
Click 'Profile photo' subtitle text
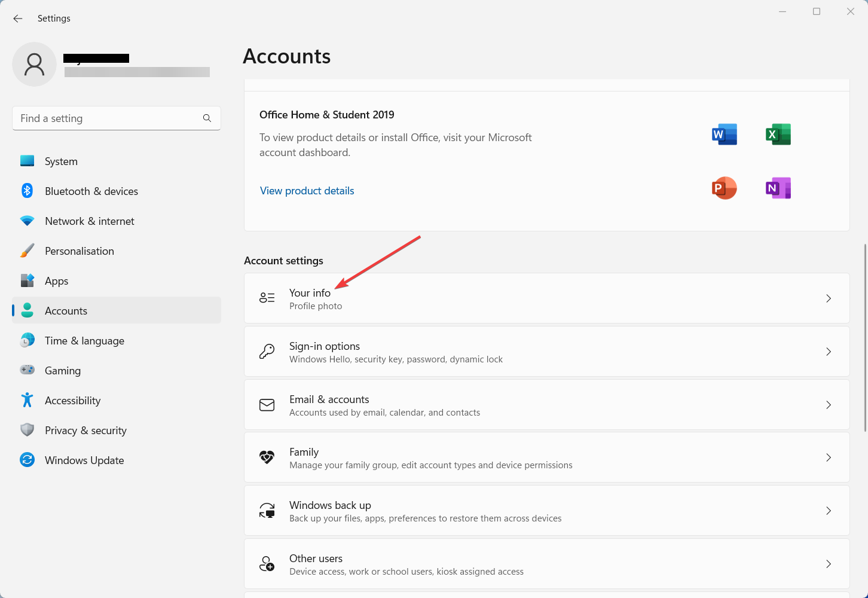(316, 306)
